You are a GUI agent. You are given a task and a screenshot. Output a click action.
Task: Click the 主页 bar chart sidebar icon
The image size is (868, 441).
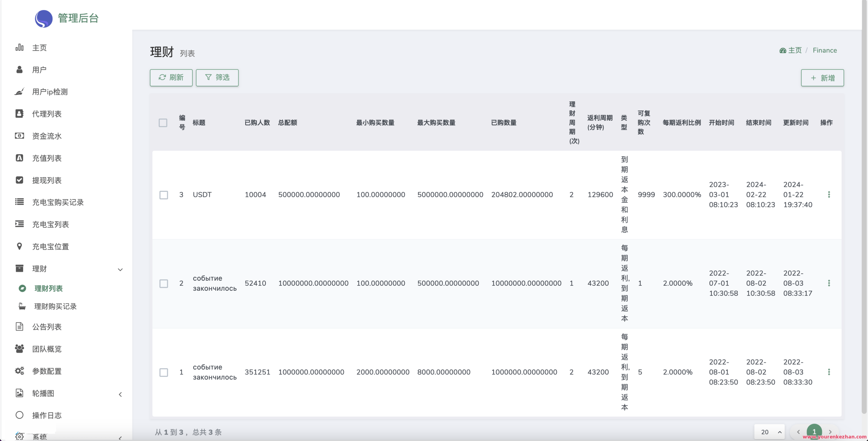(20, 47)
